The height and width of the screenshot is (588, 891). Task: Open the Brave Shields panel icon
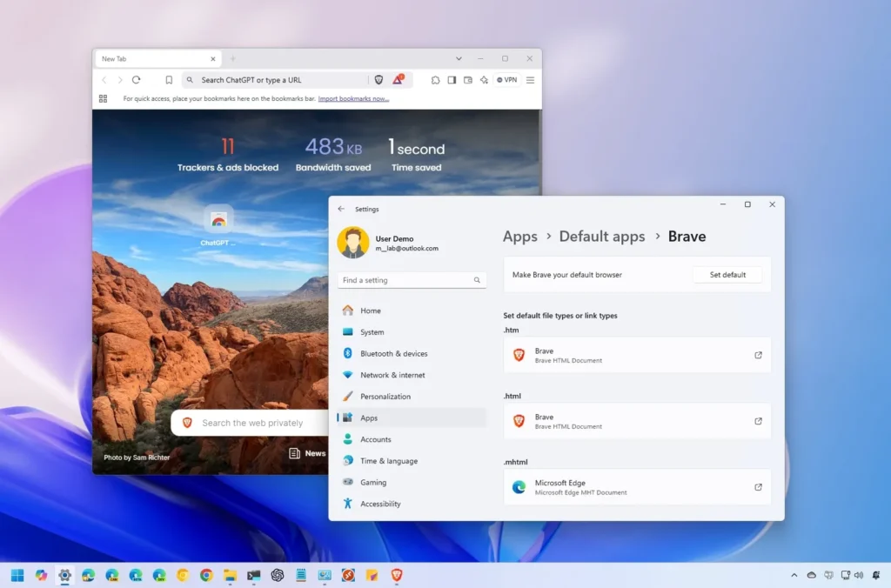point(379,79)
